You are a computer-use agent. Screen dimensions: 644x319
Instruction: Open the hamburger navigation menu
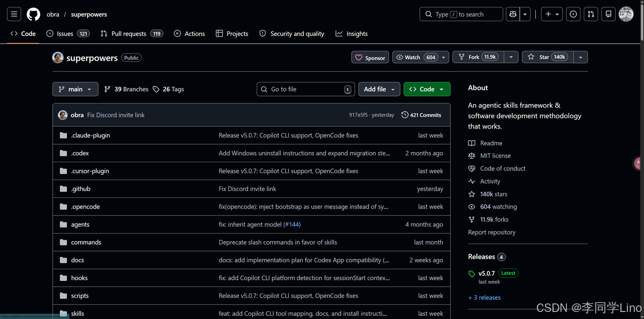click(14, 14)
